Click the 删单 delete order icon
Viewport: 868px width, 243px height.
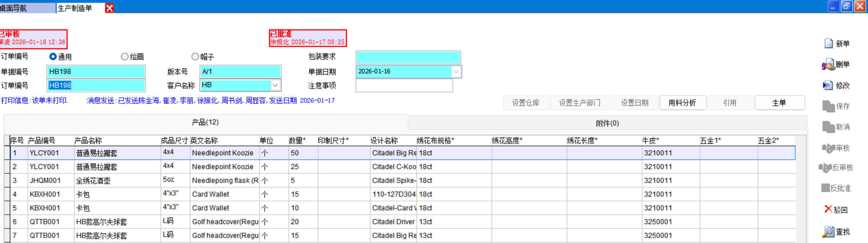[828, 65]
